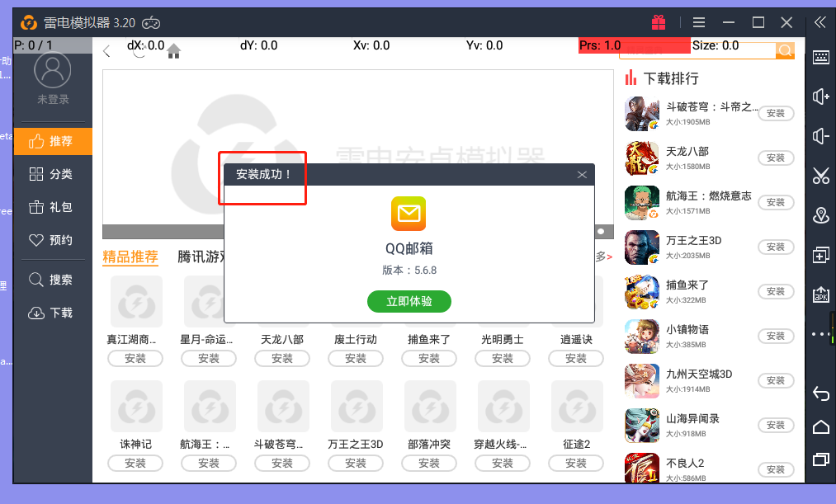Screen dimensions: 836x504
Task: Open the hamburger menu in title bar
Action: coord(699,22)
